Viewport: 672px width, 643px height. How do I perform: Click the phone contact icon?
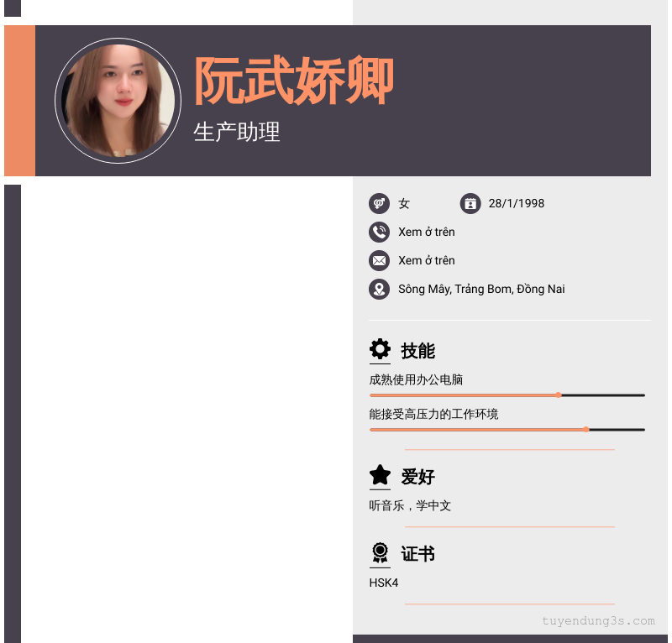coord(379,232)
